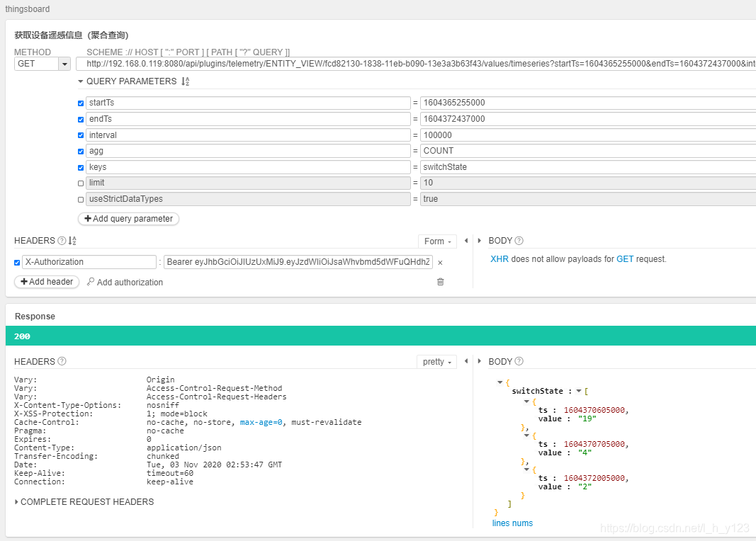Viewport: 756px width, 541px height.
Task: Click the Add query parameter button
Action: coord(128,219)
